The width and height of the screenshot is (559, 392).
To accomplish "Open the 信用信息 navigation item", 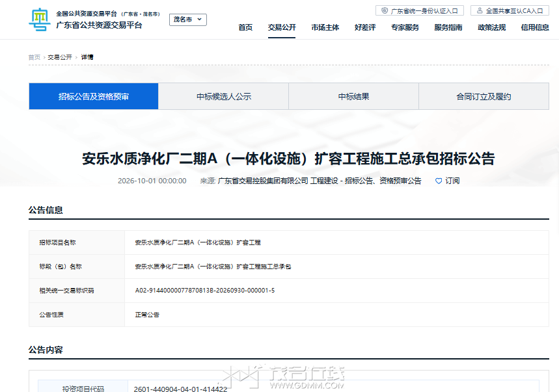I will 535,27.
